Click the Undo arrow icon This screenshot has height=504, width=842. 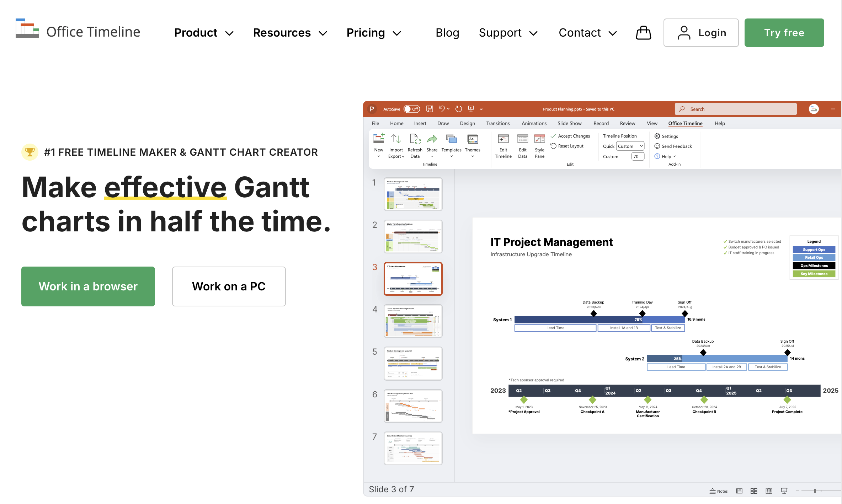click(442, 109)
